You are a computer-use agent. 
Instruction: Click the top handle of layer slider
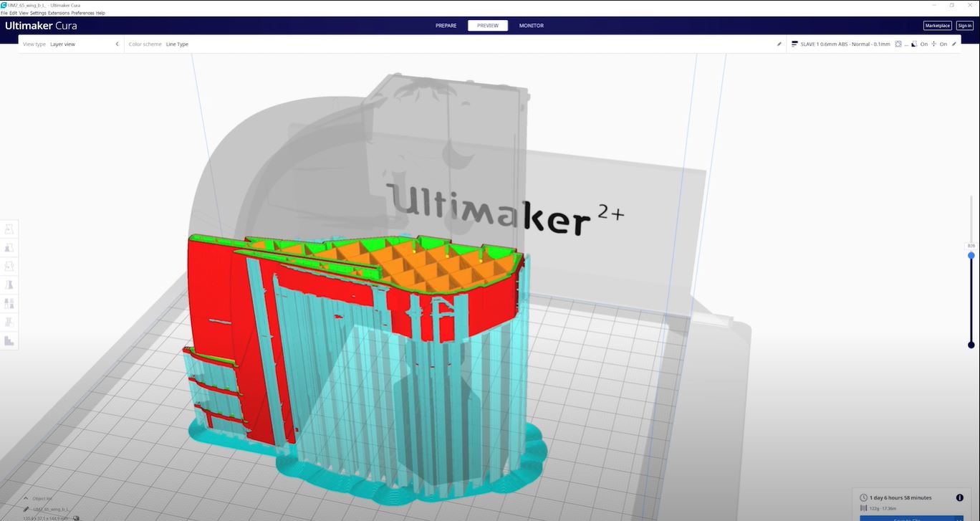coord(971,255)
